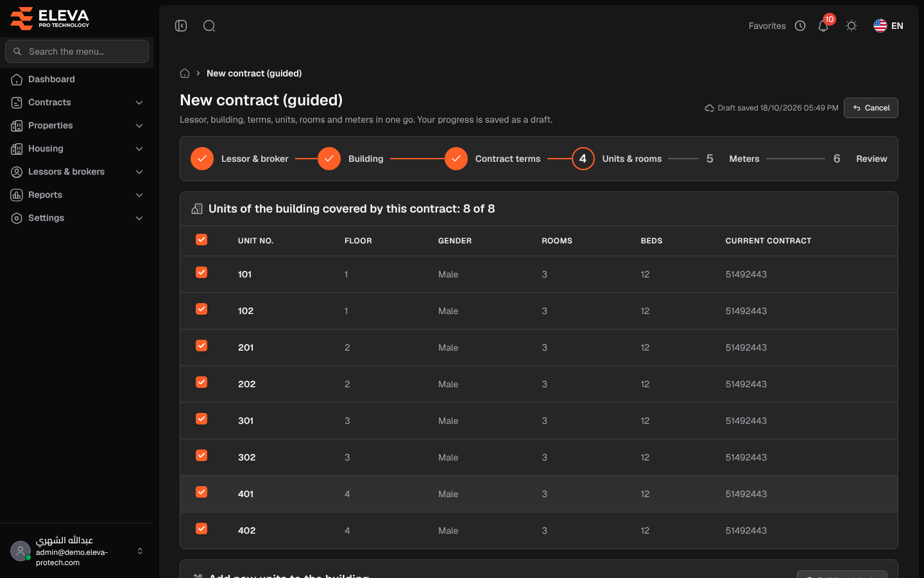Image resolution: width=924 pixels, height=578 pixels.
Task: Collapse the sidebar panel icon
Action: 181,26
